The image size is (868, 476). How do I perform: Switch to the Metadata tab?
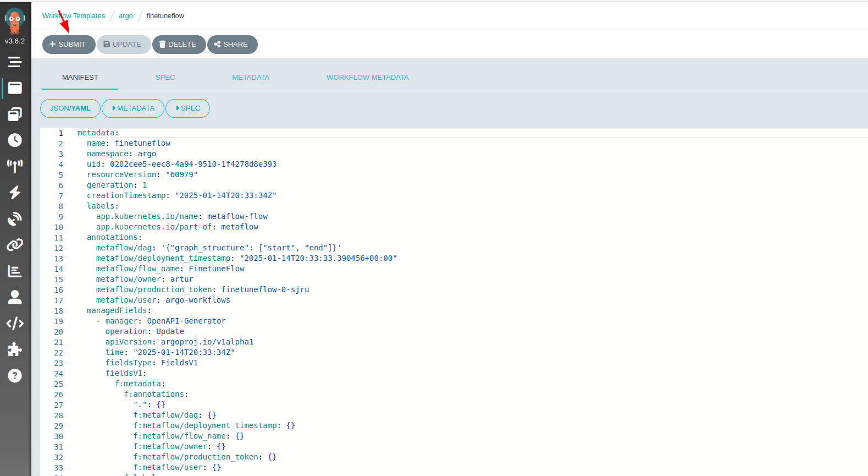coord(251,78)
